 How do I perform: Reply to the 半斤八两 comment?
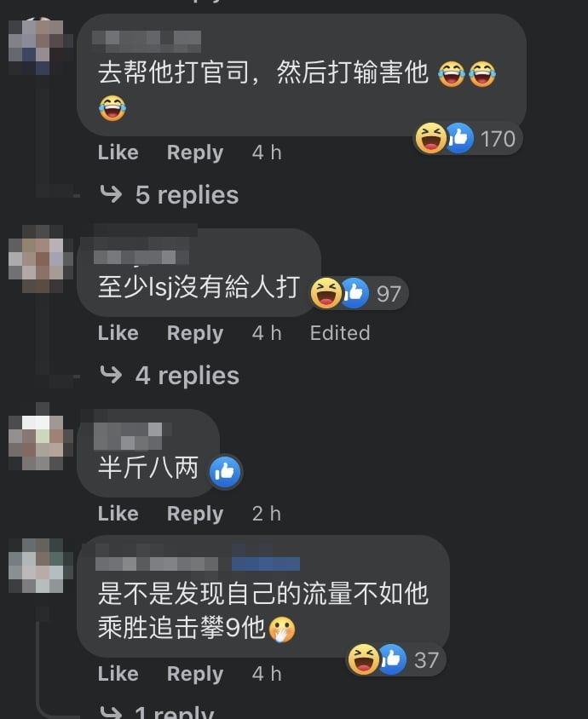pyautogui.click(x=195, y=514)
